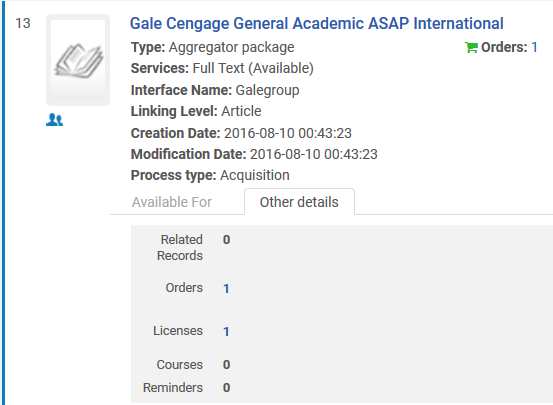Click the Courses count 0

tap(226, 364)
